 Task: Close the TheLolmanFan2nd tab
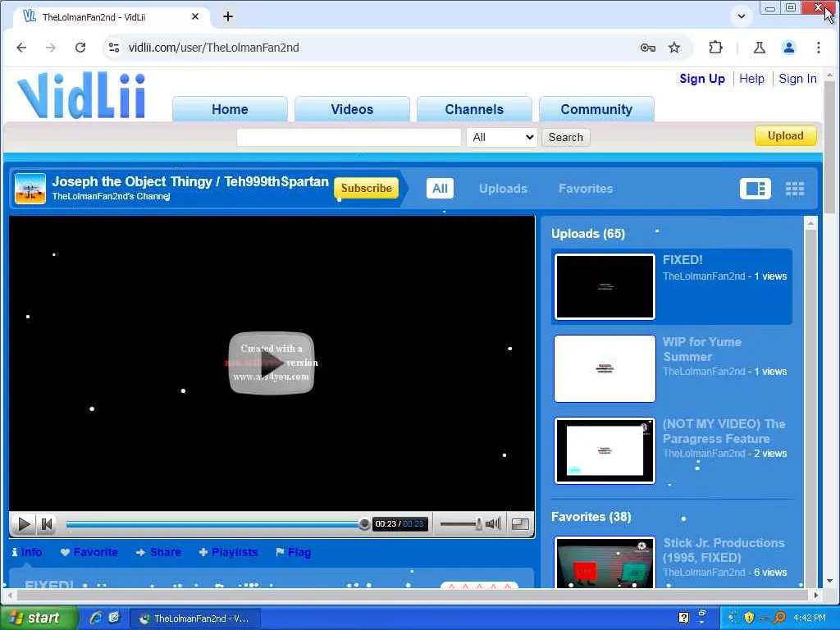[x=195, y=16]
